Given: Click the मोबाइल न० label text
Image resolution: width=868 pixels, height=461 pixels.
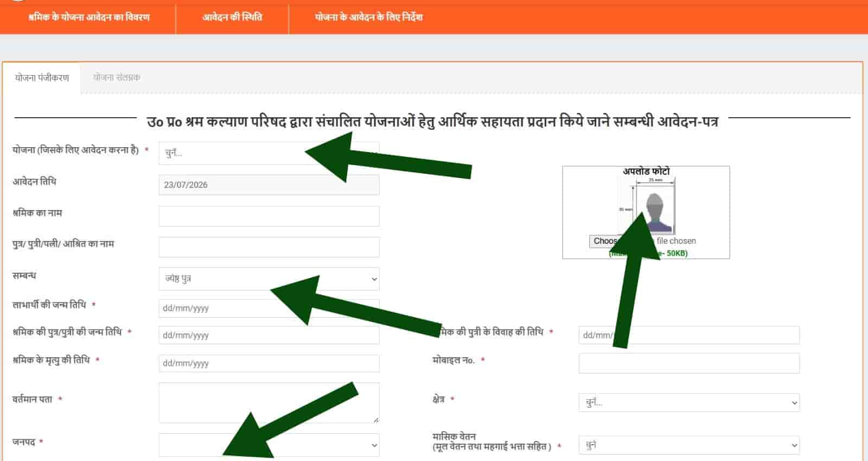Looking at the screenshot, I should tap(454, 360).
